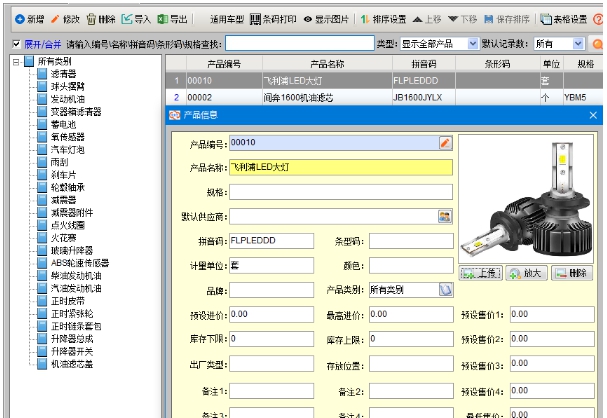Select 汽车灯泡 category in tree
This screenshot has height=418, width=607.
[68, 150]
